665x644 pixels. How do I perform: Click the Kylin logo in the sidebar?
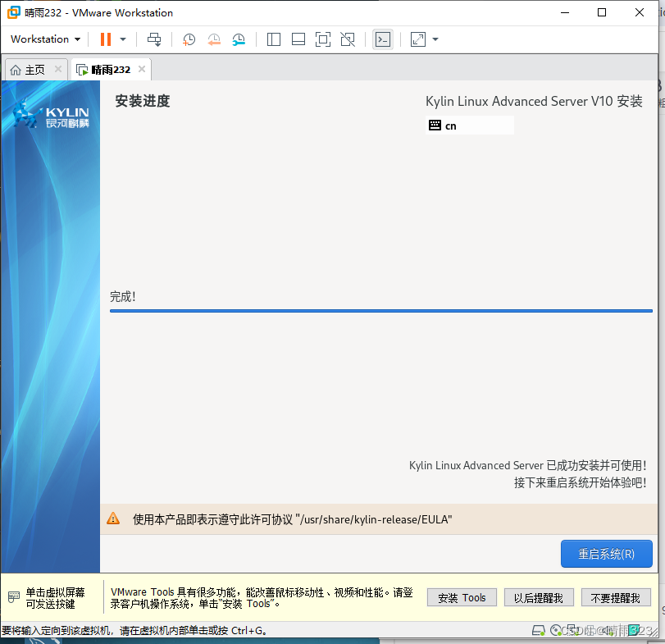[x=51, y=115]
